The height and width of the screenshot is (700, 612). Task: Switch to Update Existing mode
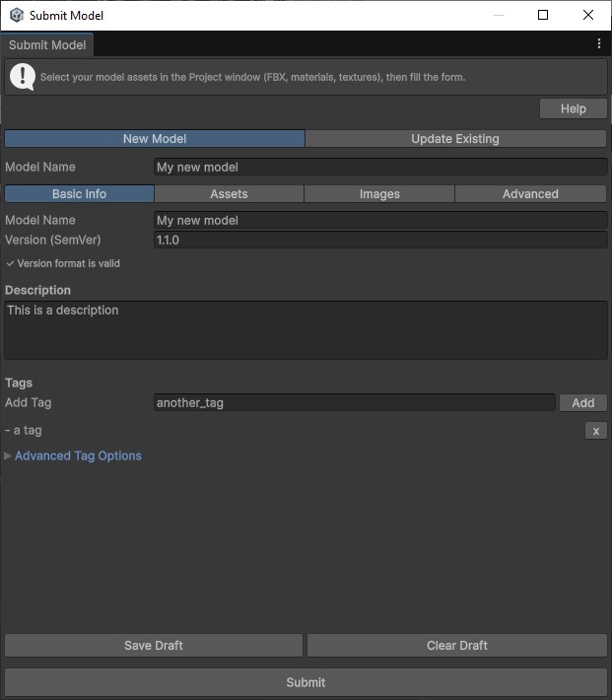point(455,139)
